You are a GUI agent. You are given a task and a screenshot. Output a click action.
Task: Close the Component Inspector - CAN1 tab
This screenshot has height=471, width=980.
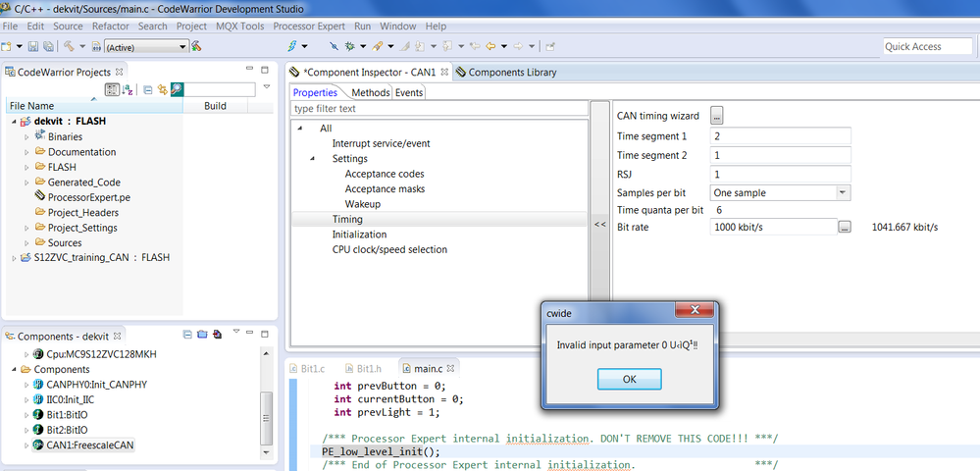click(x=444, y=72)
